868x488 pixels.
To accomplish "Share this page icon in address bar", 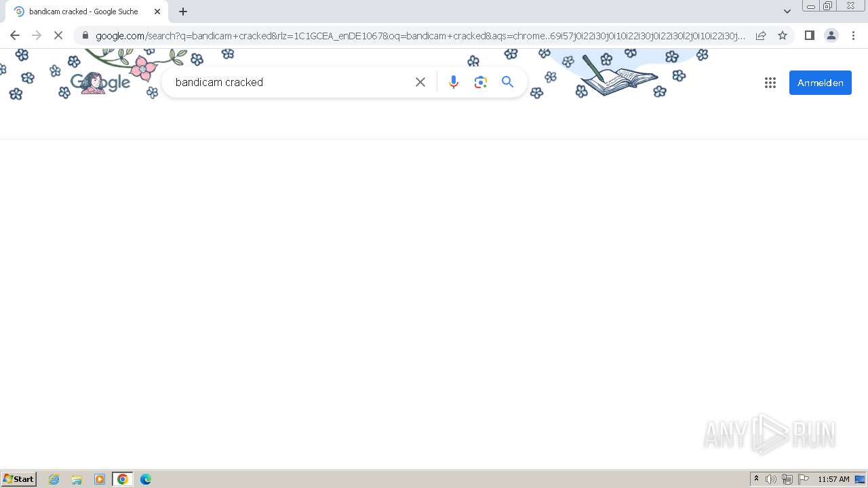I will (x=761, y=35).
